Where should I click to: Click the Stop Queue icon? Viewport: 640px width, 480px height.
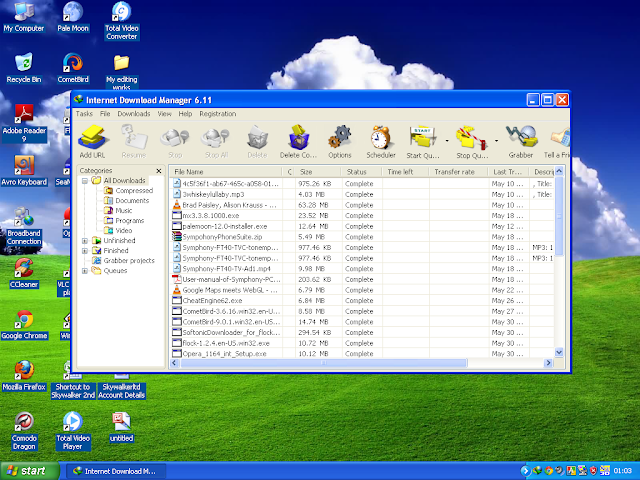click(x=470, y=138)
